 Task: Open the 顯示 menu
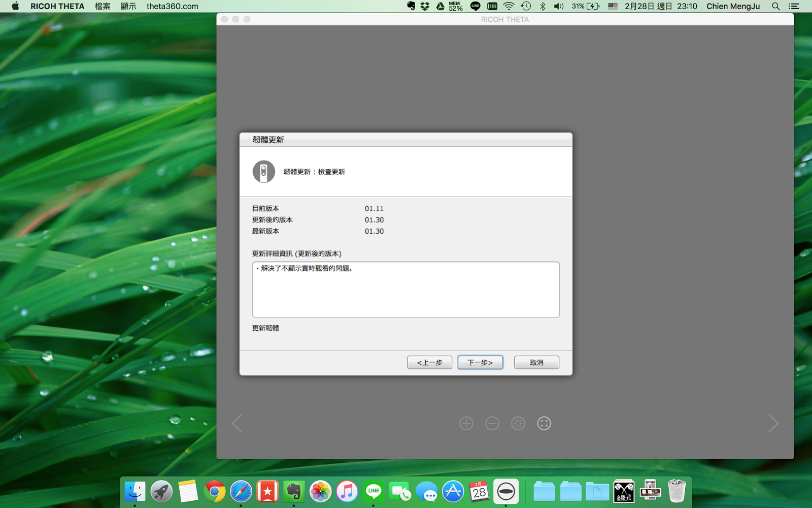[x=128, y=6]
